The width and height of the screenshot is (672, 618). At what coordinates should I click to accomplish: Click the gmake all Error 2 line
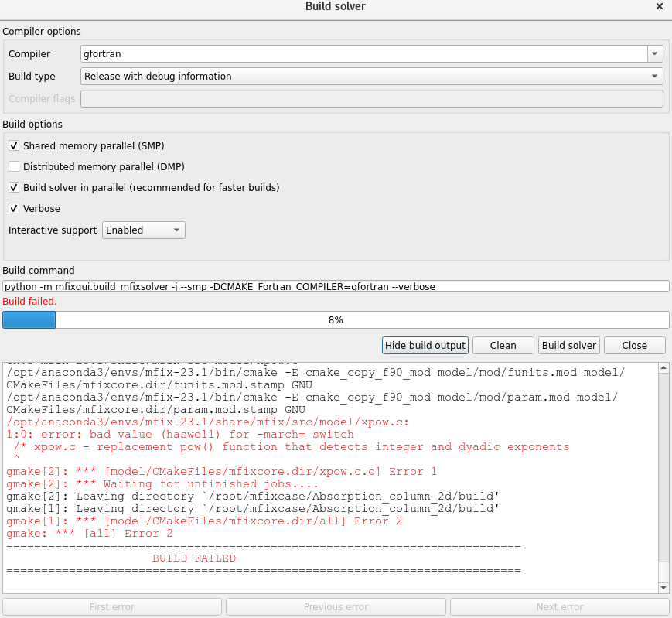[90, 534]
